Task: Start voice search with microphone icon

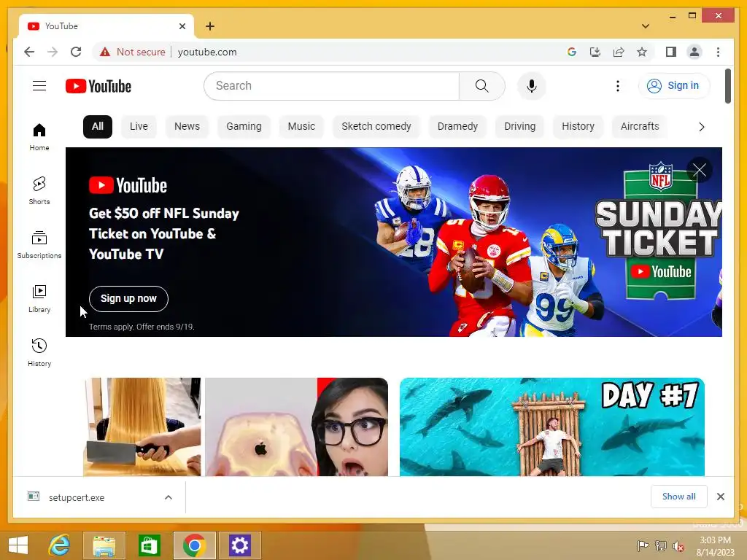Action: (x=532, y=86)
